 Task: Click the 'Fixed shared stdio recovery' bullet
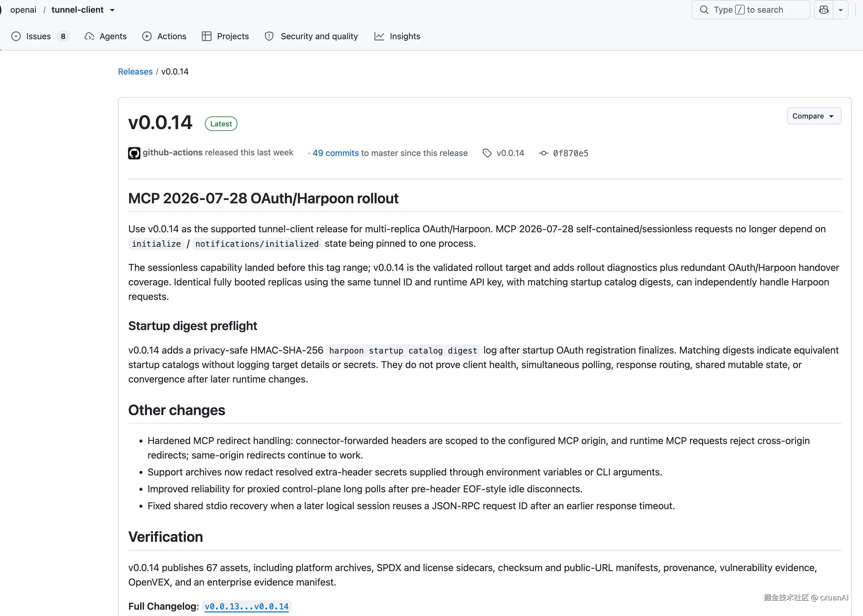pyautogui.click(x=411, y=506)
